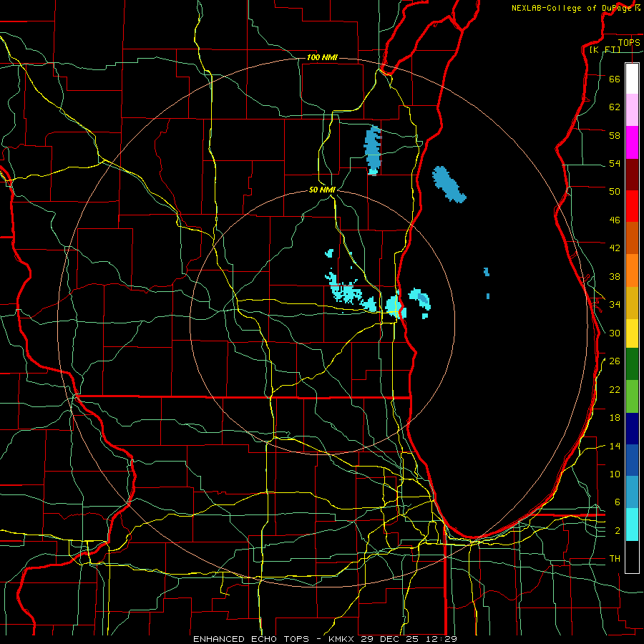Click the light green legend swatch near 22
Image resolution: width=644 pixels, height=644 pixels.
click(x=632, y=396)
